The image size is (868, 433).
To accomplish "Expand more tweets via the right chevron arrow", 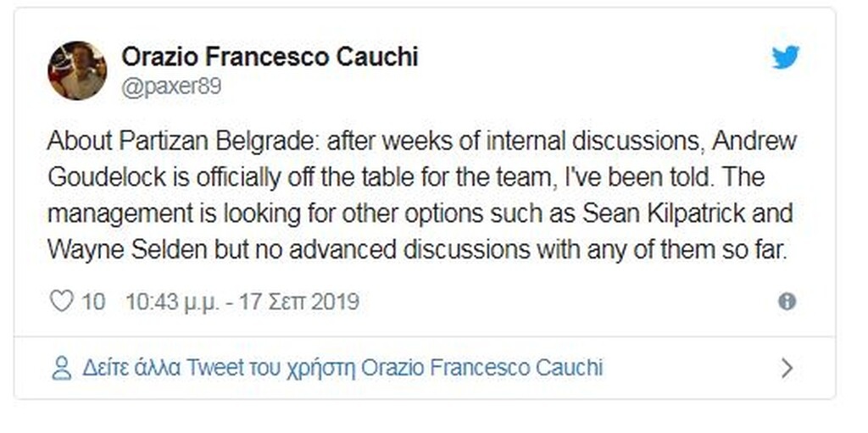I will (787, 368).
